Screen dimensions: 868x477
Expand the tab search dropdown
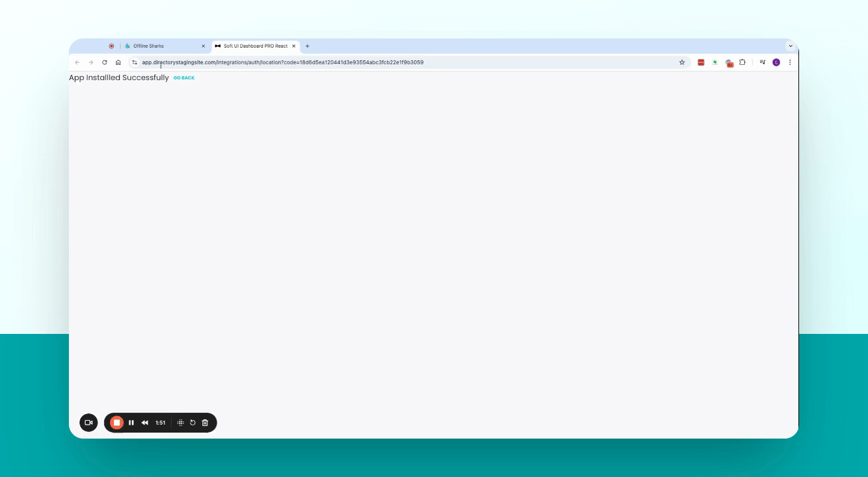pyautogui.click(x=790, y=46)
